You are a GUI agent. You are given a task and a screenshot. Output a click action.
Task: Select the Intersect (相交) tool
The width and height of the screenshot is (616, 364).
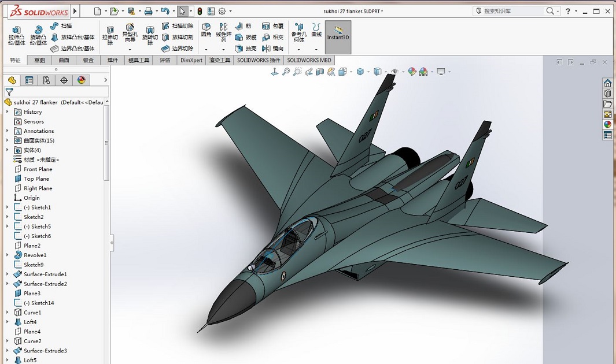point(272,37)
